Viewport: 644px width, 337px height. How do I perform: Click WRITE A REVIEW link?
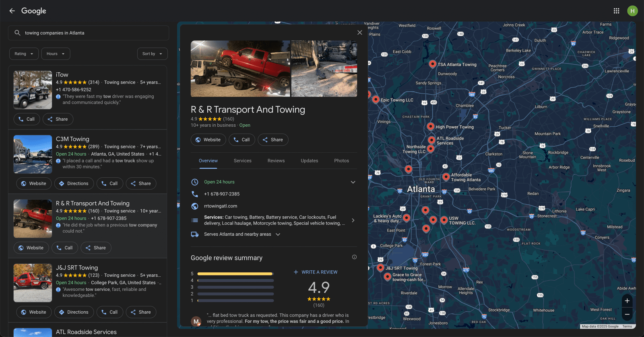pos(316,272)
